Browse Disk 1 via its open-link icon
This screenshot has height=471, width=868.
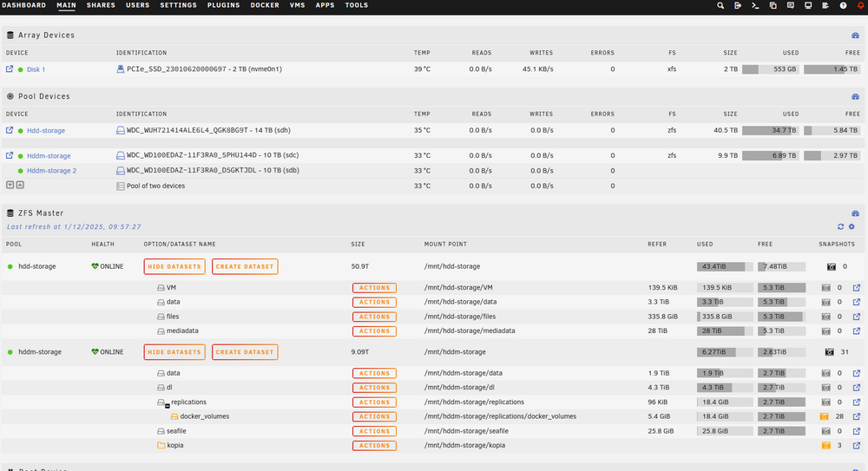coord(10,69)
